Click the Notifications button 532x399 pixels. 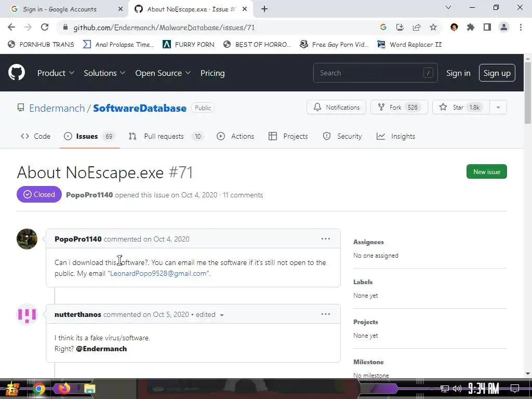point(336,107)
